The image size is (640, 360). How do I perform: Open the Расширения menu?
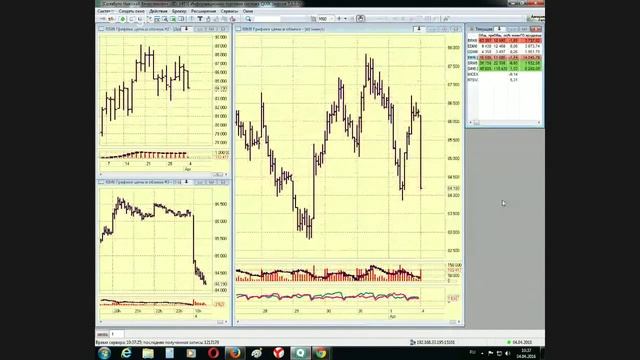(x=203, y=11)
